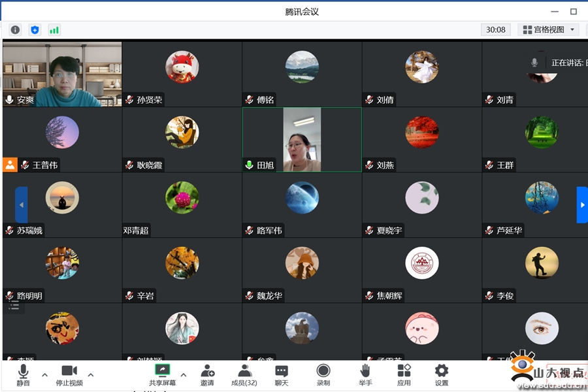Click 焦朝辉's university emblem avatar
Screen dimensions: 588x392
click(422, 263)
